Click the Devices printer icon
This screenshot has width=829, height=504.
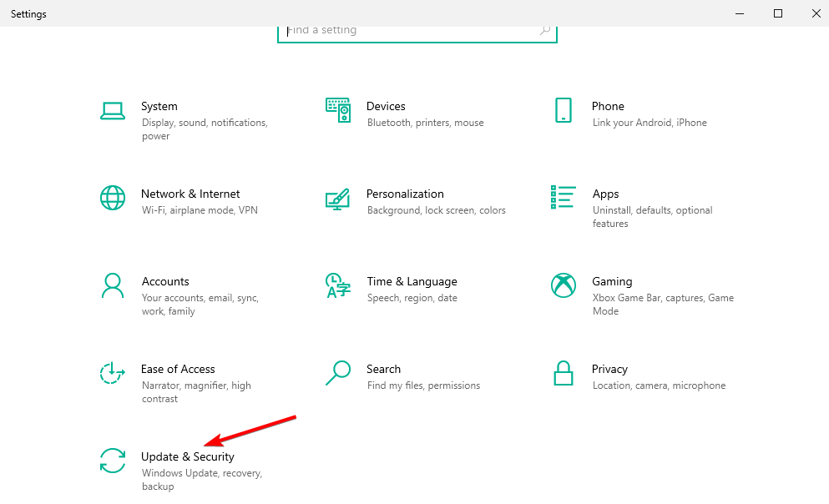point(338,109)
